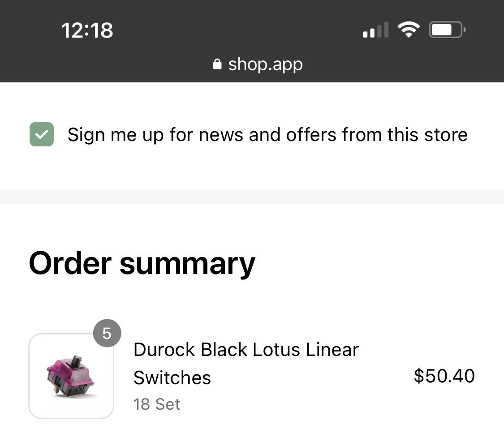Select the Durock Black Lotus Linear Switches title
Viewport: 504px width, 437px height.
coord(246,364)
